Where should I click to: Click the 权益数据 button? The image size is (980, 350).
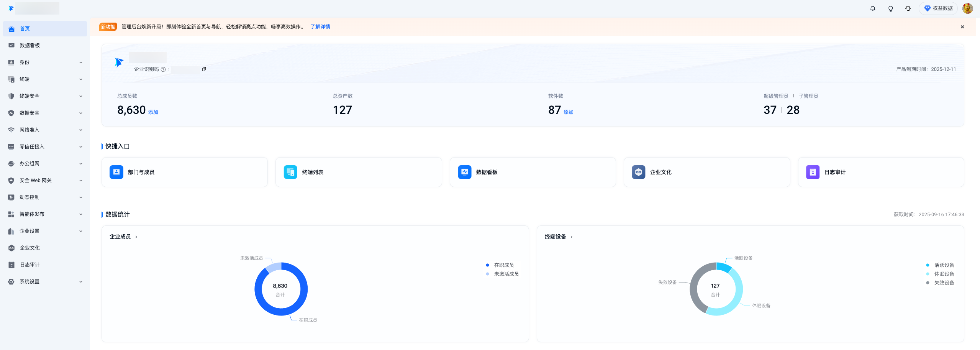[x=938, y=8]
